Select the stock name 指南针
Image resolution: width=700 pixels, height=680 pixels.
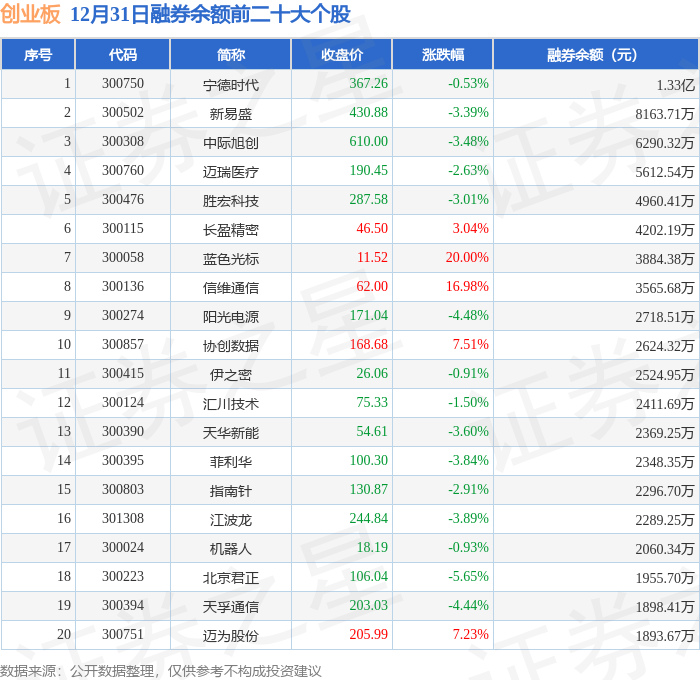pyautogui.click(x=231, y=491)
